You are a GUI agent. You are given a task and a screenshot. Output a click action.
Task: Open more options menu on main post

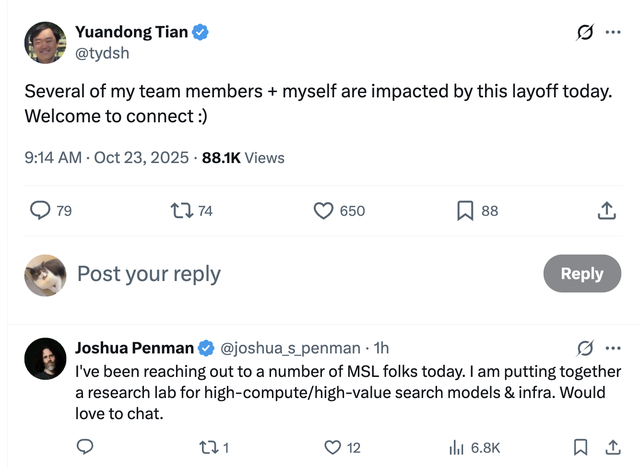point(612,32)
